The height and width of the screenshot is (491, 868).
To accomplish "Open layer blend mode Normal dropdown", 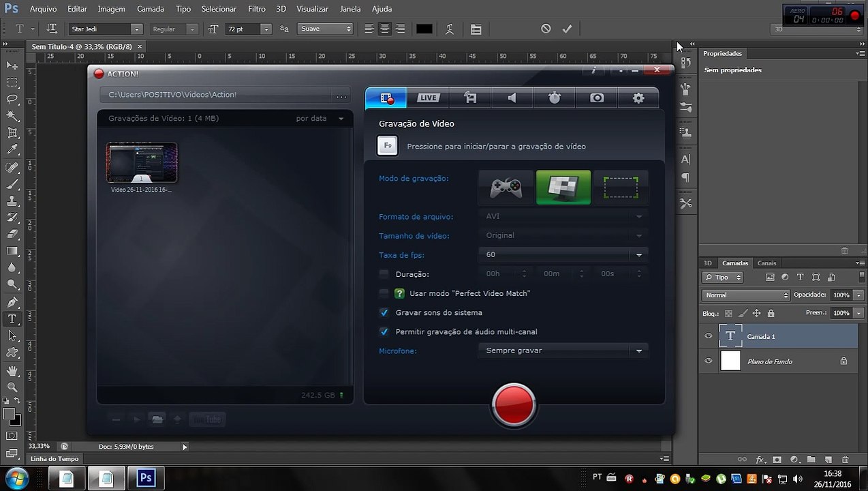I will [746, 295].
